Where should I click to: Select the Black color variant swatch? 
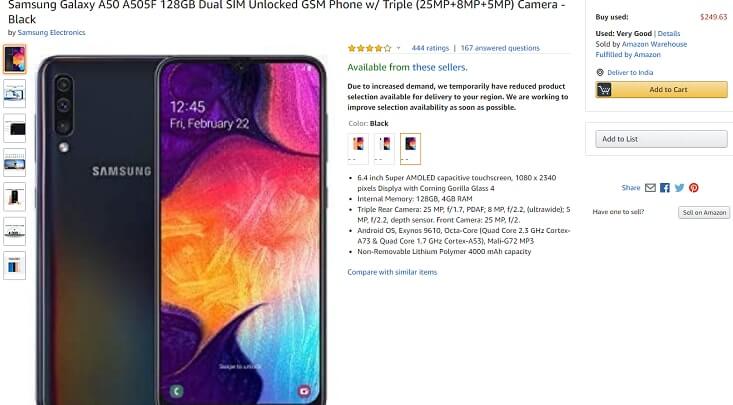[x=410, y=148]
